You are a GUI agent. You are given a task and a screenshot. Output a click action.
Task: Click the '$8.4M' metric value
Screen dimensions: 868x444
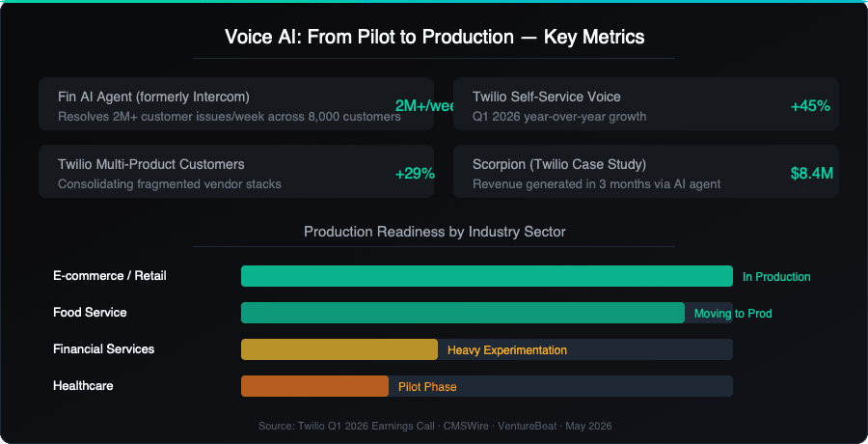[x=811, y=174]
